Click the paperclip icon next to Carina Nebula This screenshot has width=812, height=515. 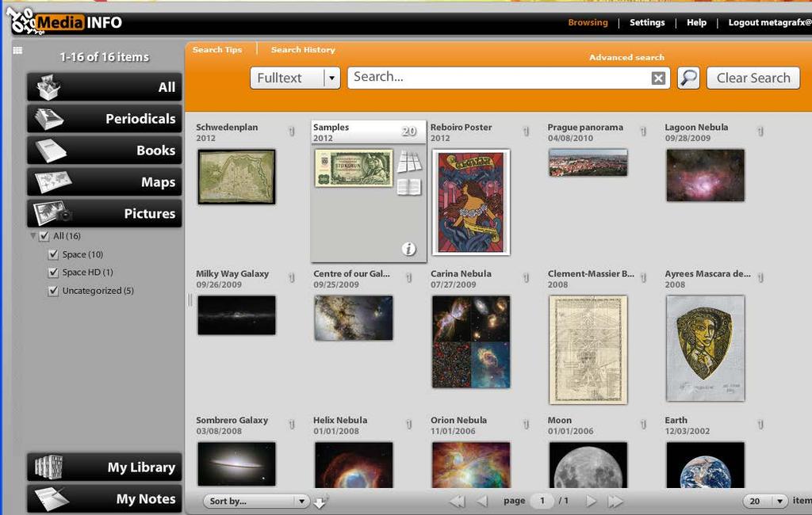[527, 278]
